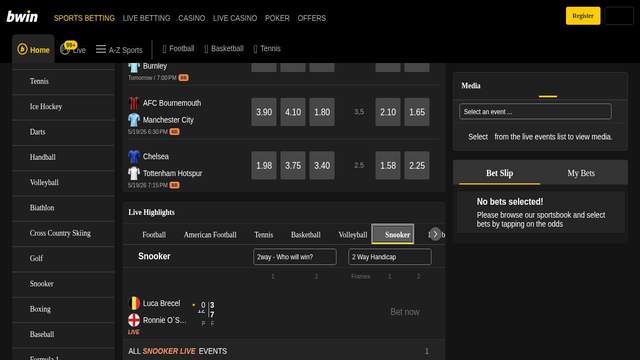Select Volleyball in the sidebar

tap(63, 182)
